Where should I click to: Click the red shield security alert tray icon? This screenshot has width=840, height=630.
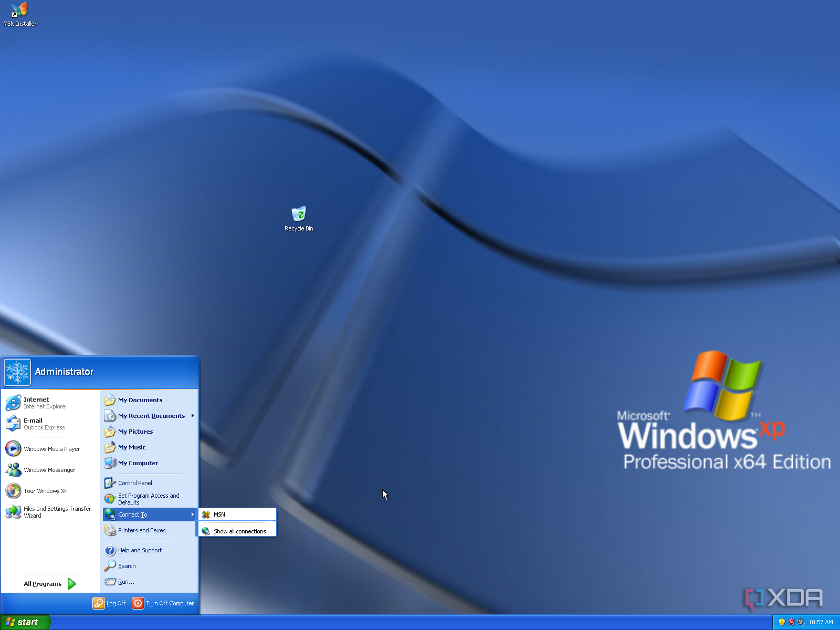(791, 622)
